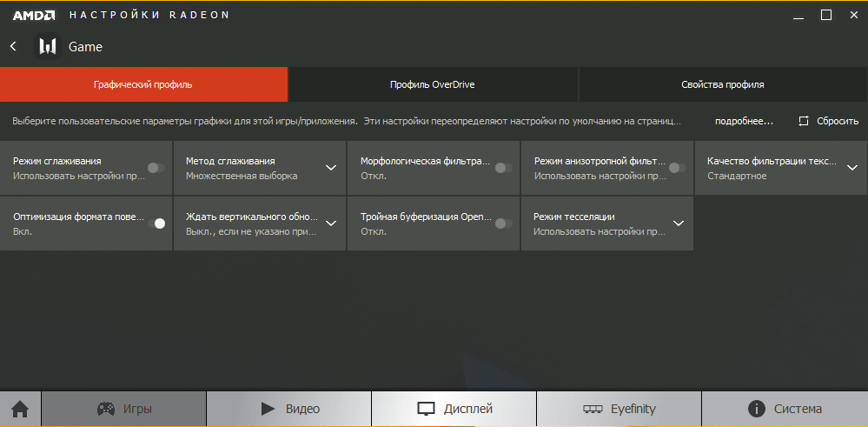Click the reset icon beside Сбросить

[x=804, y=121]
